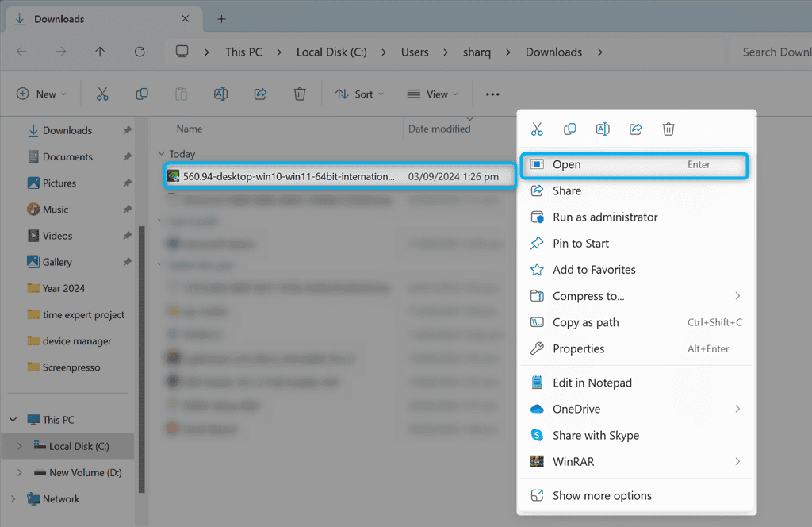Screen dimensions: 812x527
Task: Click the Date modified column header
Action: (x=439, y=129)
